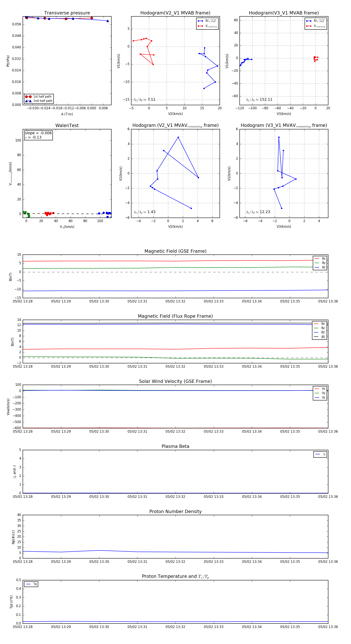This screenshot has height=644, width=351.
Task: Click the "Hodogram (V2_V1 MVAV remaining frame)" title
Action: click(x=175, y=125)
